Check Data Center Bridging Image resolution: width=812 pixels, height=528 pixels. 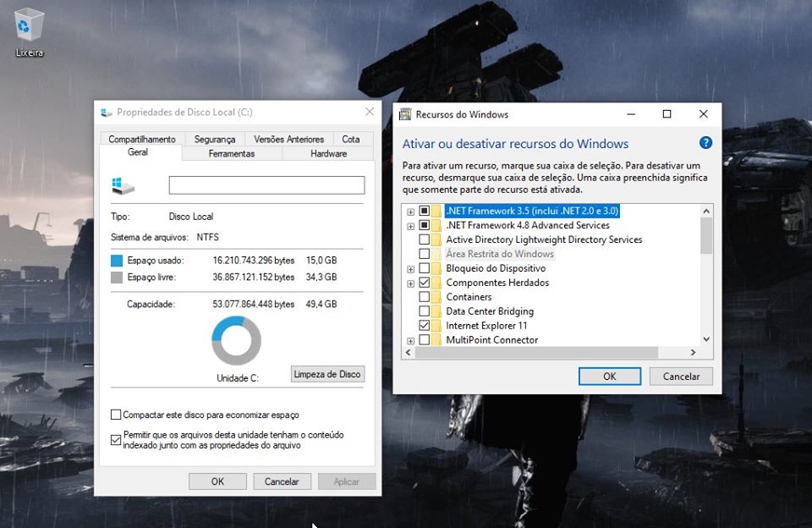pyautogui.click(x=424, y=311)
